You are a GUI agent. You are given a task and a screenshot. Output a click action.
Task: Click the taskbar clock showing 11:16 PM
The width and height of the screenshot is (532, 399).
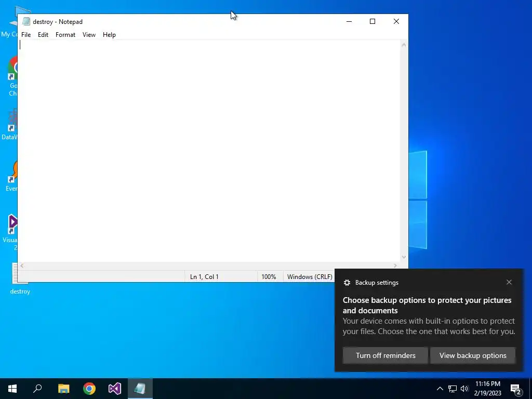(x=487, y=389)
